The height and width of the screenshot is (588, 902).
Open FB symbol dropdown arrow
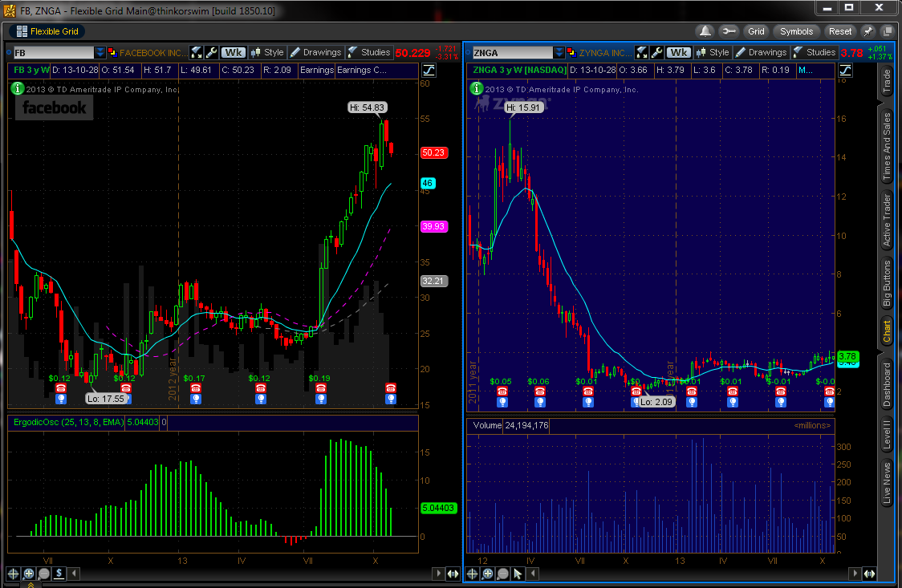(x=100, y=53)
